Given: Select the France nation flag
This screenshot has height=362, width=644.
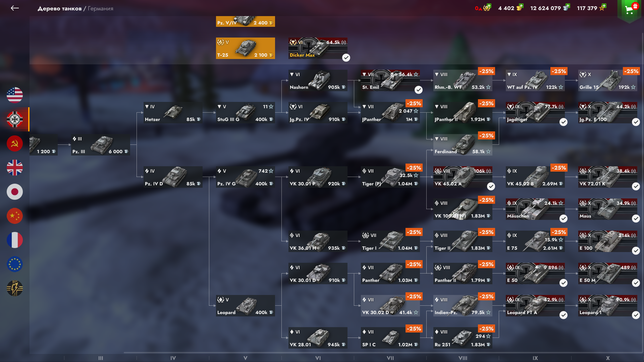Looking at the screenshot, I should pyautogui.click(x=15, y=240).
